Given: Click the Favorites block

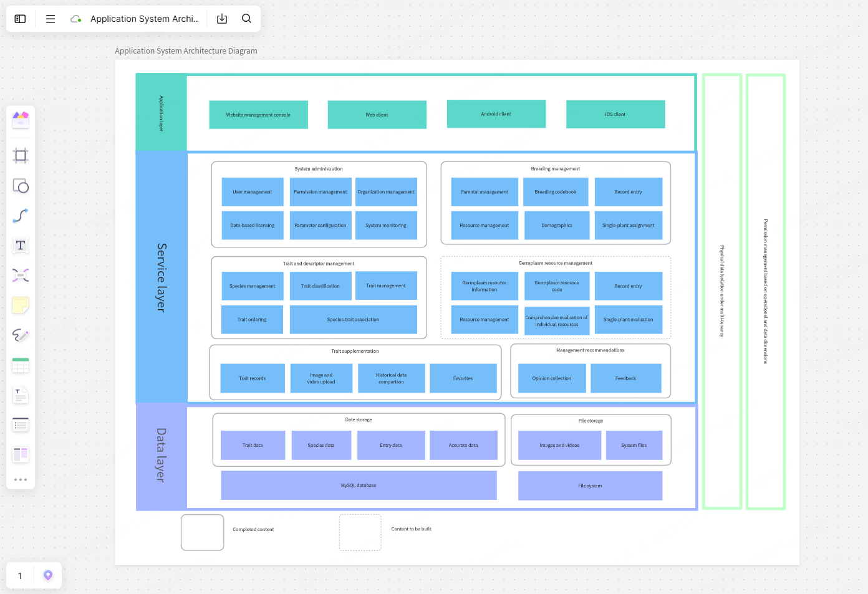Looking at the screenshot, I should 463,378.
